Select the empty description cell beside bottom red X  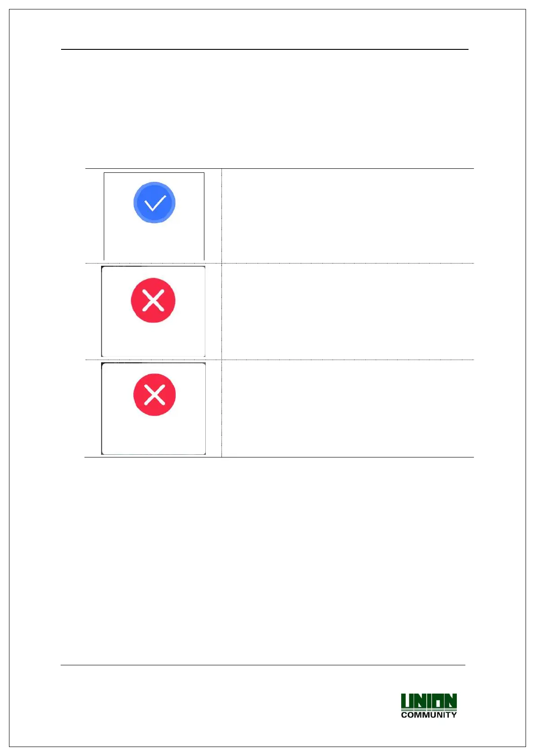[x=348, y=409]
